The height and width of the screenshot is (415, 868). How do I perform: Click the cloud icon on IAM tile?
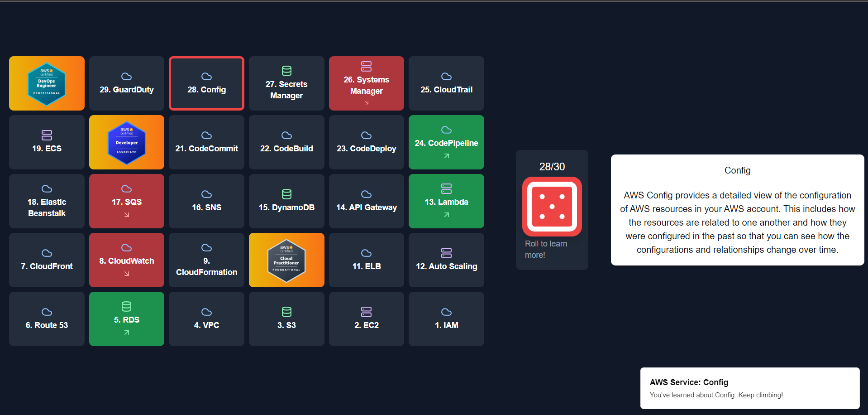click(x=447, y=312)
